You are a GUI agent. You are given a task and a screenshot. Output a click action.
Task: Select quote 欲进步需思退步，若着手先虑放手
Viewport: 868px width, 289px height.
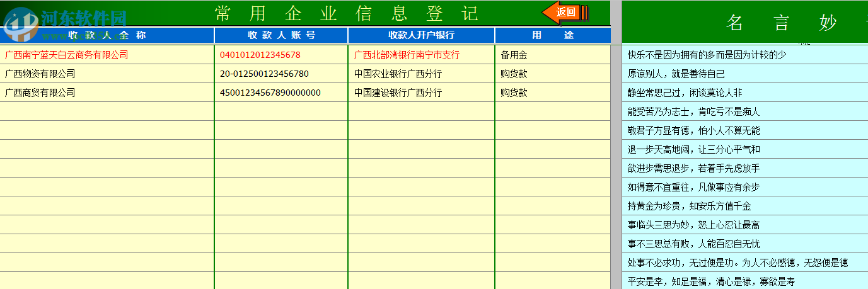coord(745,168)
